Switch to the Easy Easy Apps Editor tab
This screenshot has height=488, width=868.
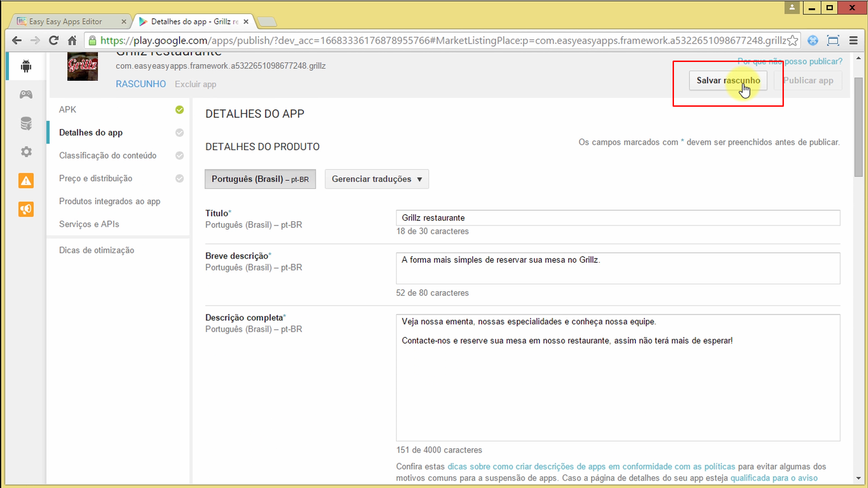[66, 22]
